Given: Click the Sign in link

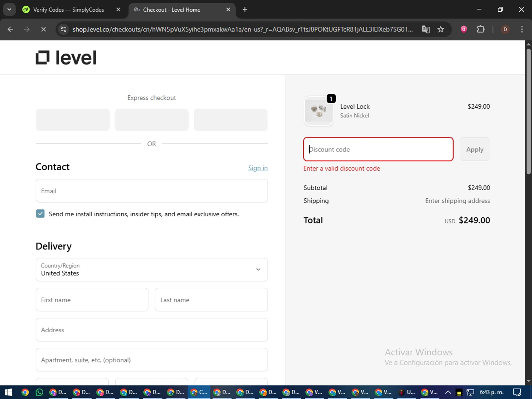Looking at the screenshot, I should tap(257, 168).
